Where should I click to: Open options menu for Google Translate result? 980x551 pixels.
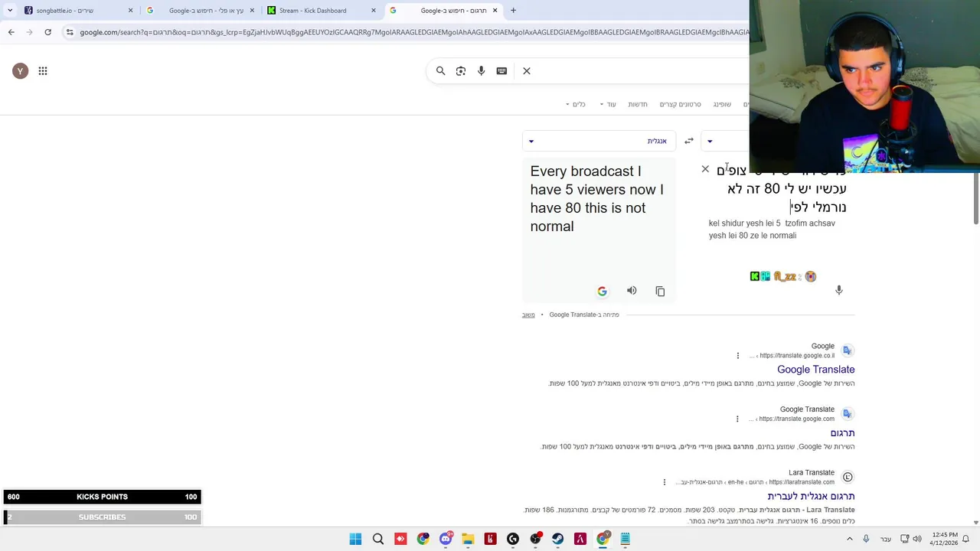738,356
